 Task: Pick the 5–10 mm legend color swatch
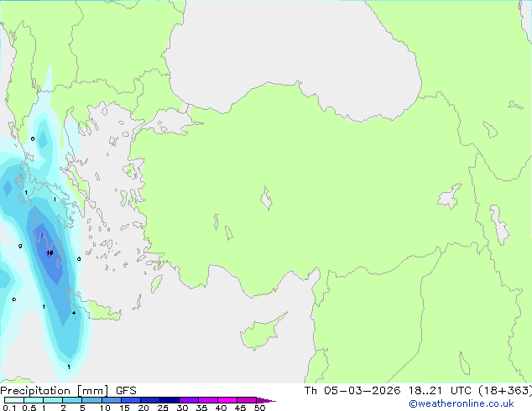pyautogui.click(x=91, y=400)
